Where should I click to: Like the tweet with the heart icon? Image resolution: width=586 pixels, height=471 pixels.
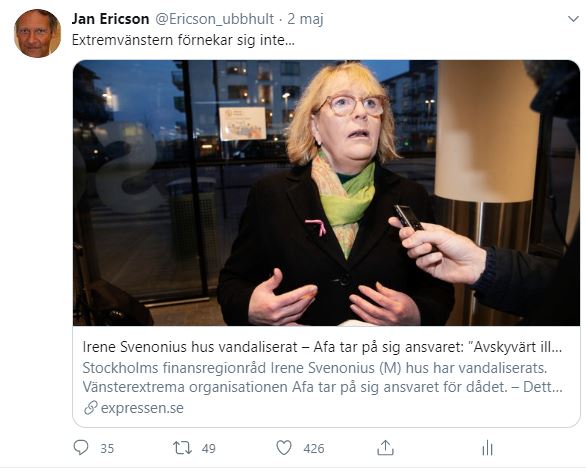click(284, 448)
